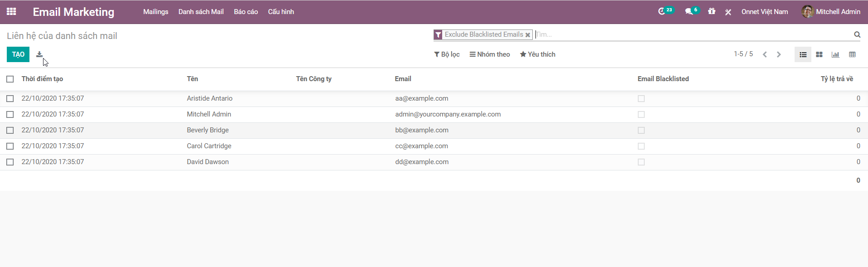Select the Aristide Antario row checkbox

[10, 98]
